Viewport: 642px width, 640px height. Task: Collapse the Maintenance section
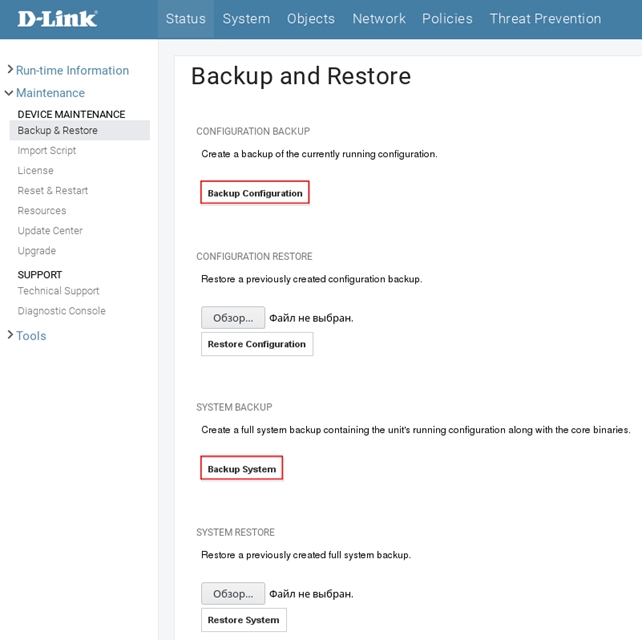click(x=50, y=93)
